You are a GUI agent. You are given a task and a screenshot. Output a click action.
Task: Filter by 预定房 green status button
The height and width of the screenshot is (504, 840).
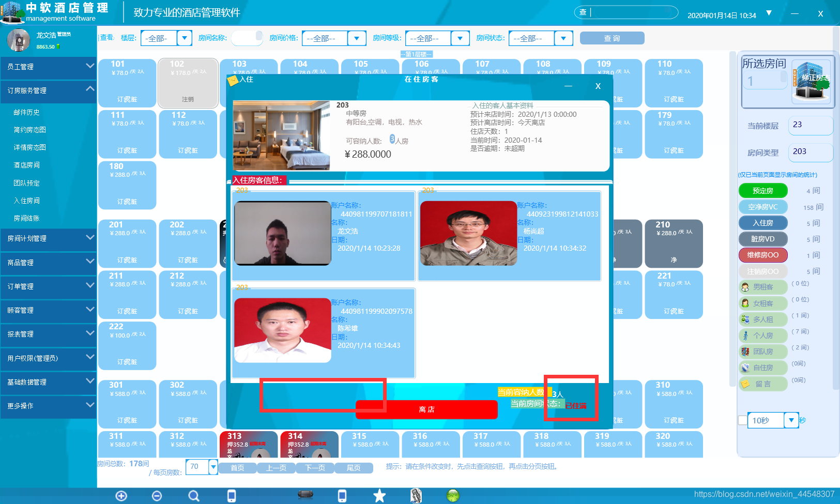pos(763,191)
